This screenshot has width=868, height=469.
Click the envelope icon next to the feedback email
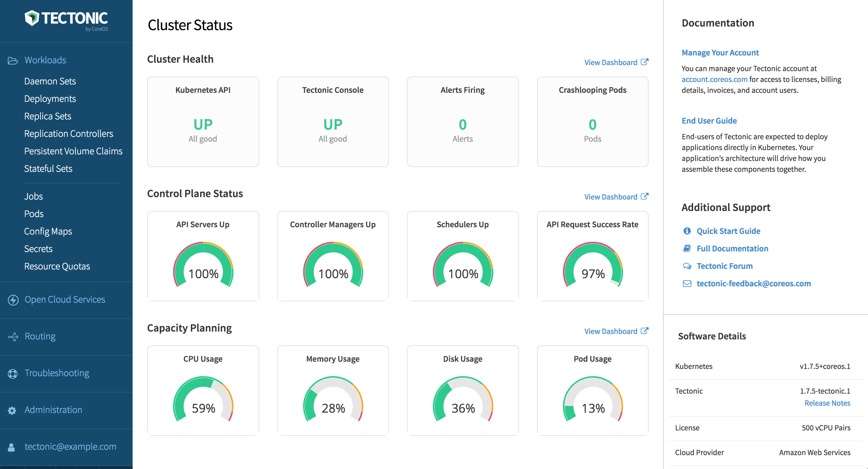pyautogui.click(x=687, y=283)
